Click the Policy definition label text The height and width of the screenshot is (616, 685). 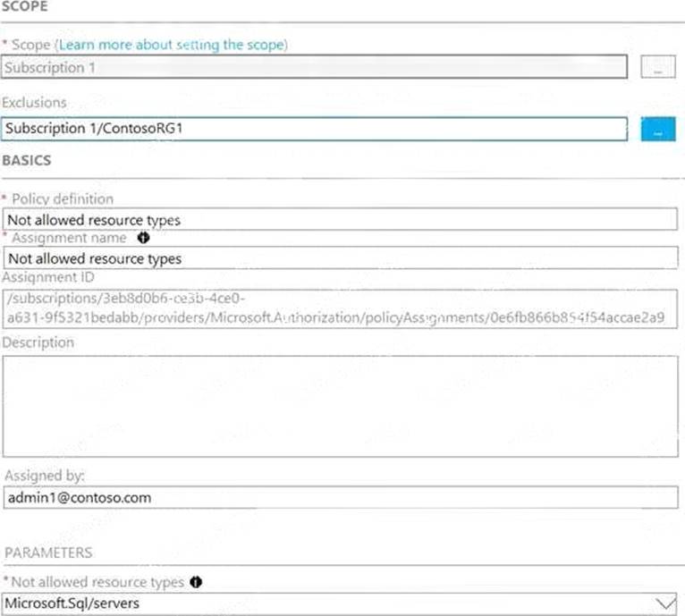(63, 198)
